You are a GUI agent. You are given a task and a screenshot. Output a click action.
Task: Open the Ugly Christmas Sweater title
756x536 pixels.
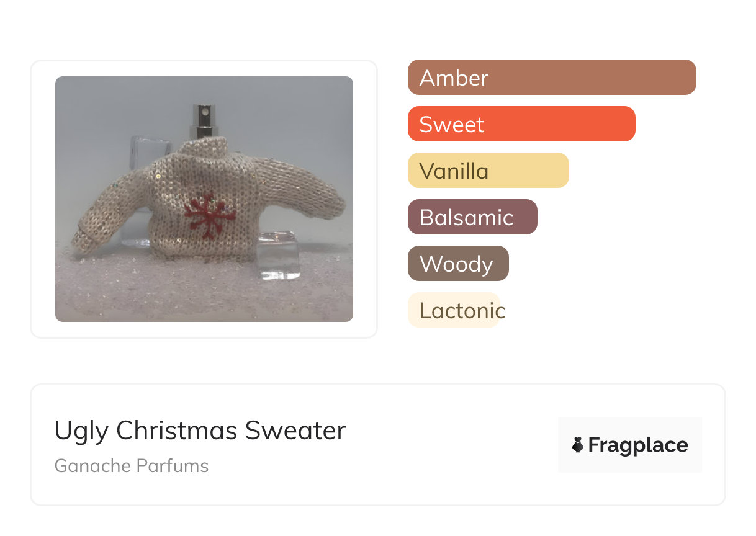200,430
